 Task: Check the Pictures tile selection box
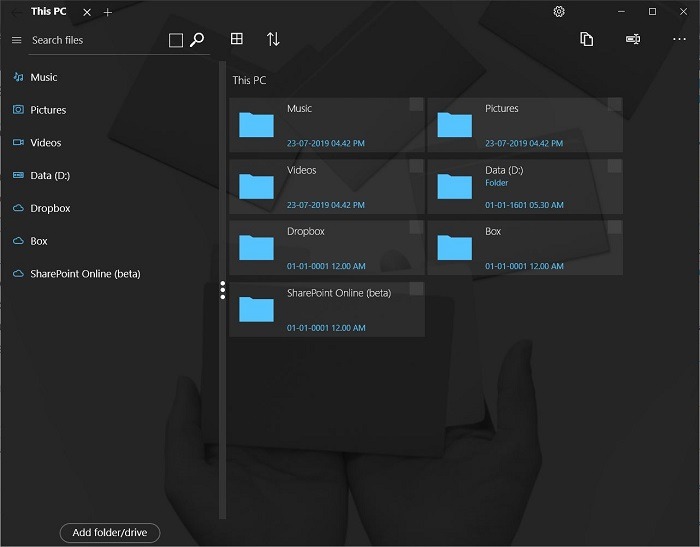614,104
